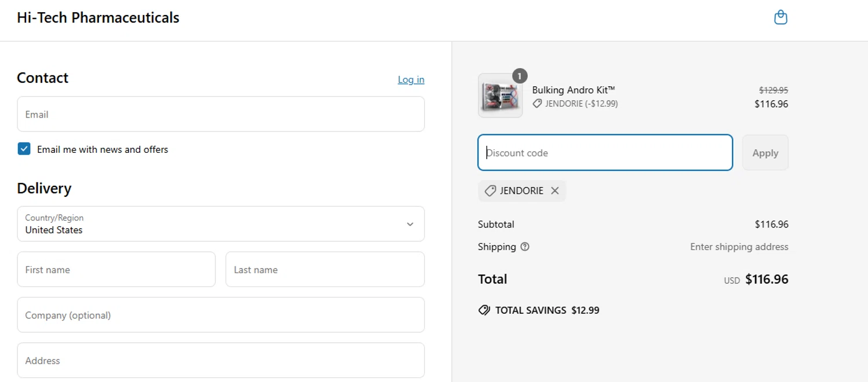This screenshot has width=868, height=382.
Task: Click the bold total $116.96 amount
Action: point(767,279)
